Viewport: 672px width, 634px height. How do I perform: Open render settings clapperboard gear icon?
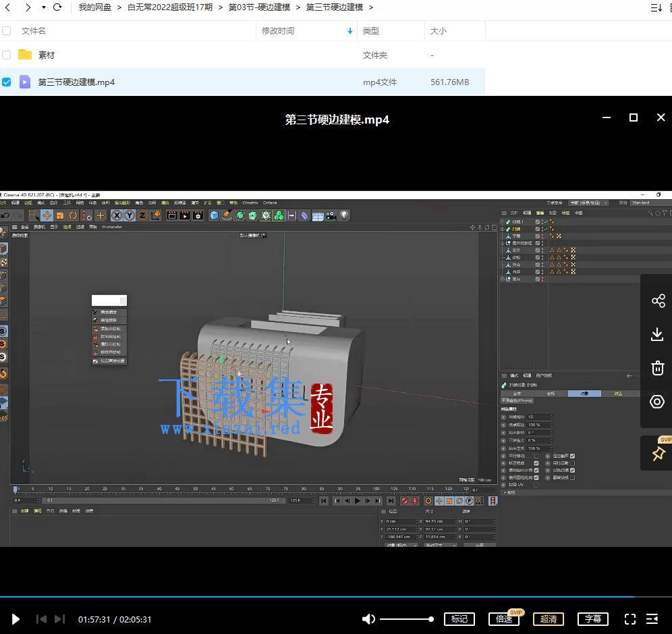point(198,215)
